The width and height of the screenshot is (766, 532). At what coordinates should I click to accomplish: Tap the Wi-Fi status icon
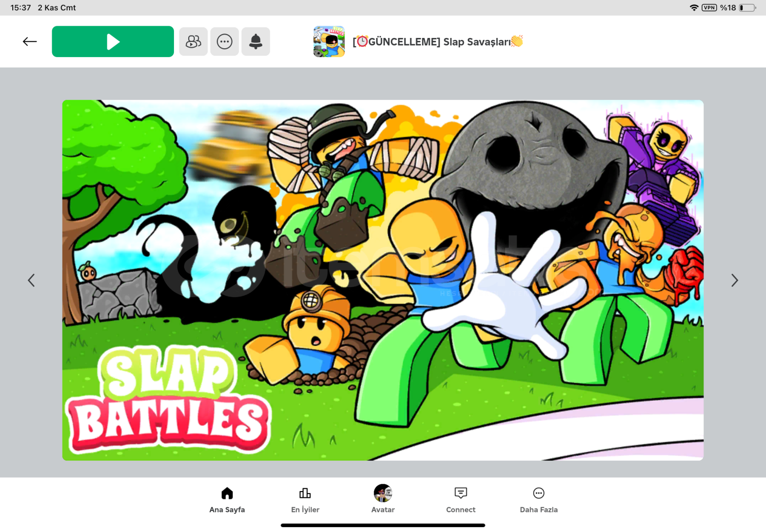click(694, 8)
